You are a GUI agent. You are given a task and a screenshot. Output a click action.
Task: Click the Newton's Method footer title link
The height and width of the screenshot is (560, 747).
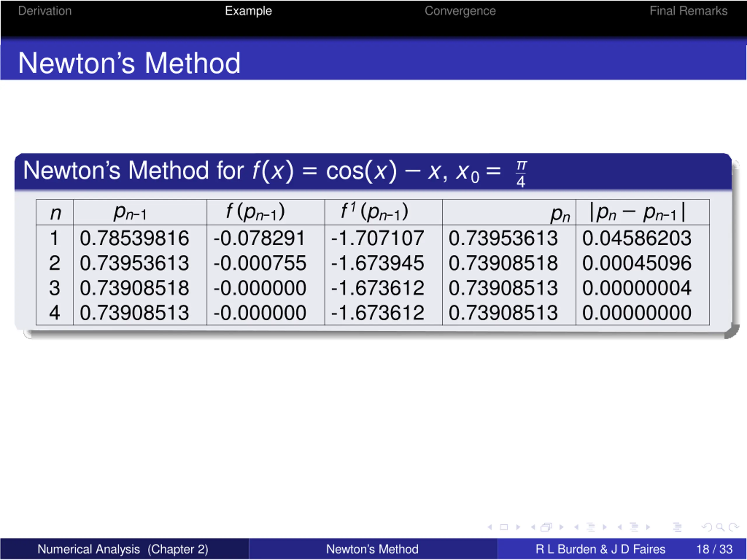[372, 549]
